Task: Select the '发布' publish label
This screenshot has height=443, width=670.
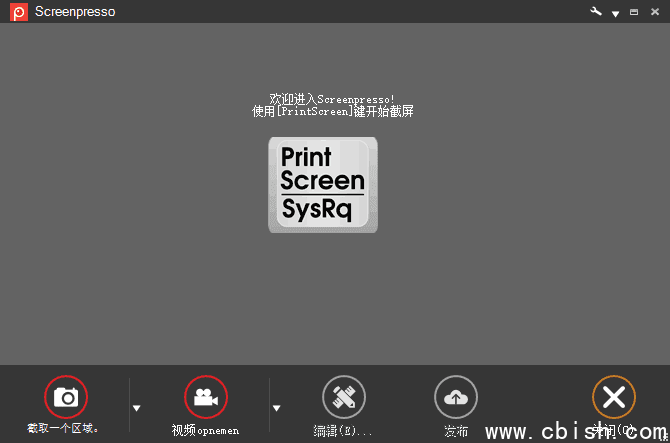Action: 455,431
